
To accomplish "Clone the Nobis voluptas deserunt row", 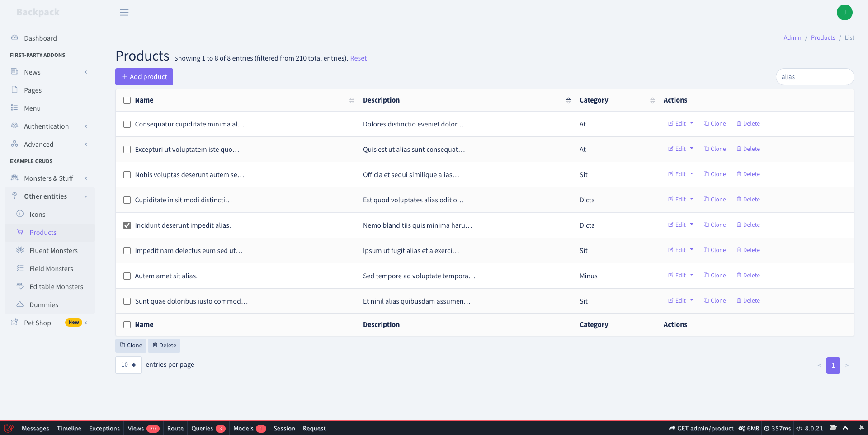I will click(715, 174).
